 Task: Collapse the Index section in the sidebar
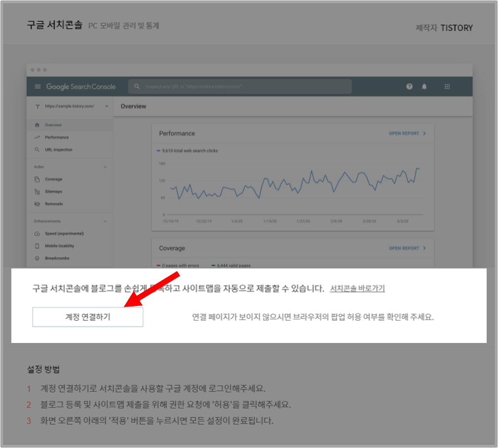click(x=105, y=166)
